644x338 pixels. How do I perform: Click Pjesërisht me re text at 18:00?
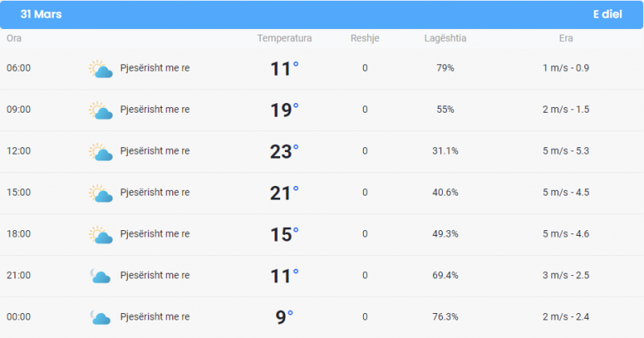coord(155,234)
